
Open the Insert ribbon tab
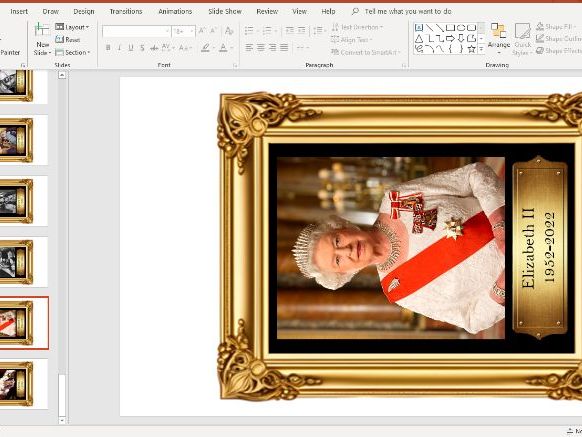pos(19,12)
